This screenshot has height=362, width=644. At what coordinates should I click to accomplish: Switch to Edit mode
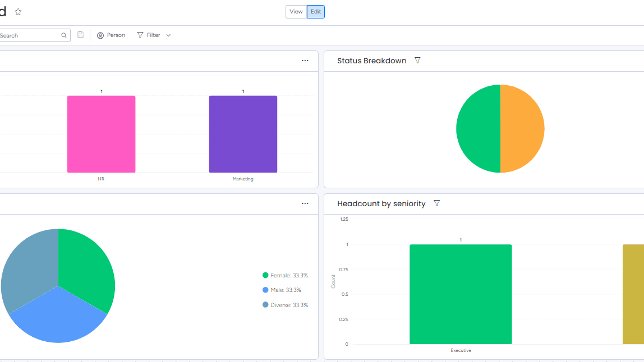316,12
